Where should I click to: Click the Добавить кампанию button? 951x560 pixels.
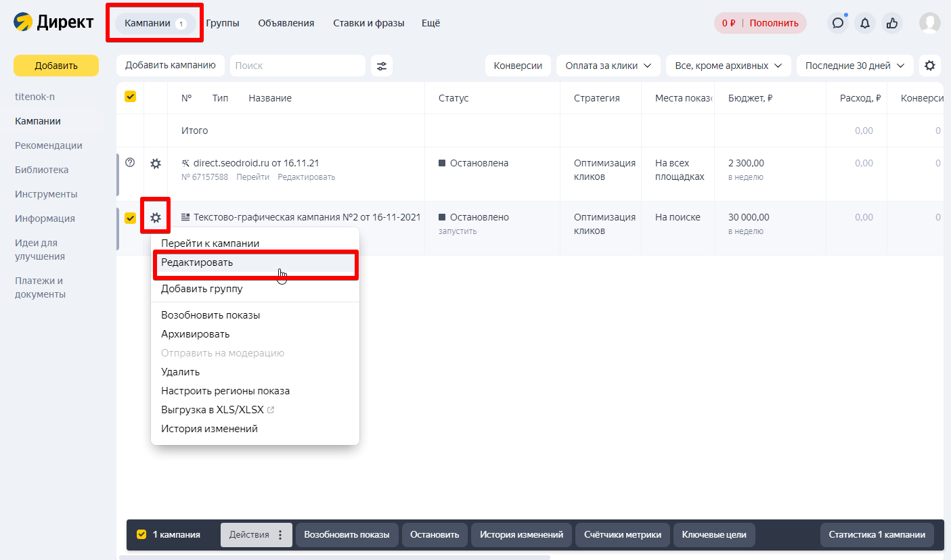(x=171, y=66)
